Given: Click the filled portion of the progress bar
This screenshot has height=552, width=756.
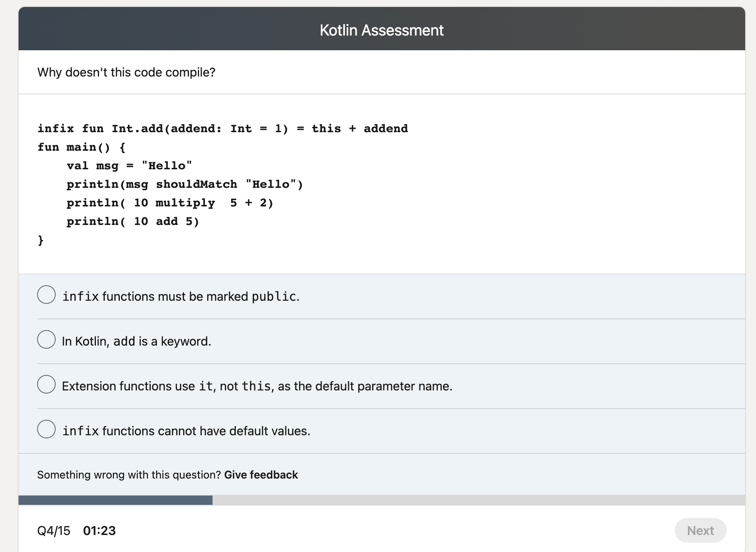Looking at the screenshot, I should coord(116,500).
